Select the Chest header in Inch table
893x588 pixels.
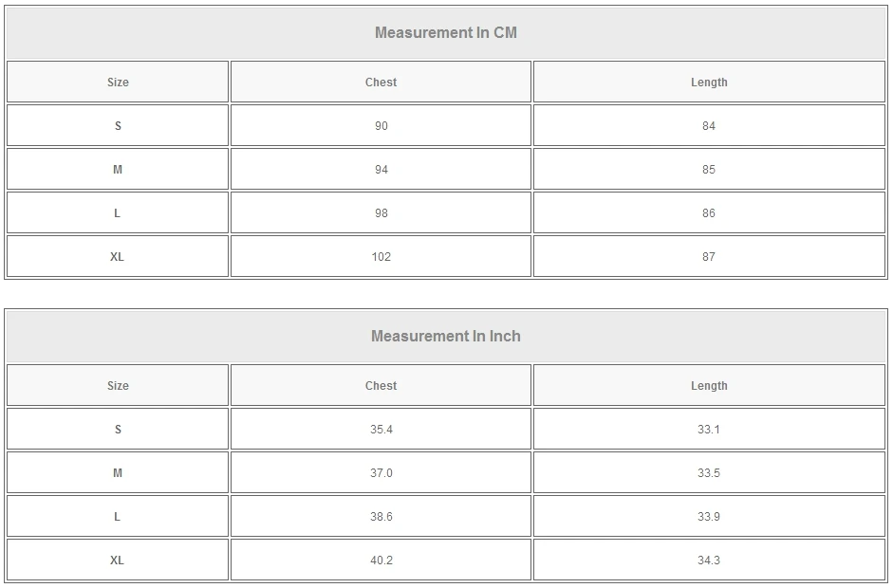click(381, 386)
